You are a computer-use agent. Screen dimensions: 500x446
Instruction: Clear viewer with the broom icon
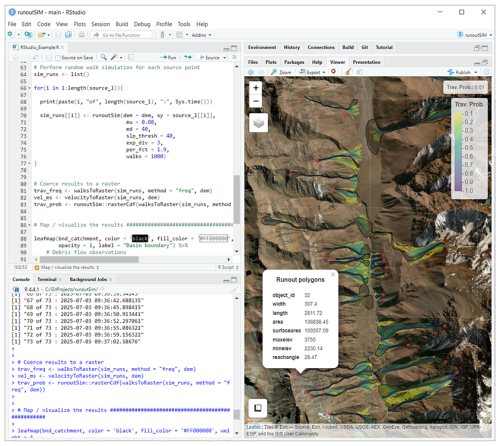[348, 72]
